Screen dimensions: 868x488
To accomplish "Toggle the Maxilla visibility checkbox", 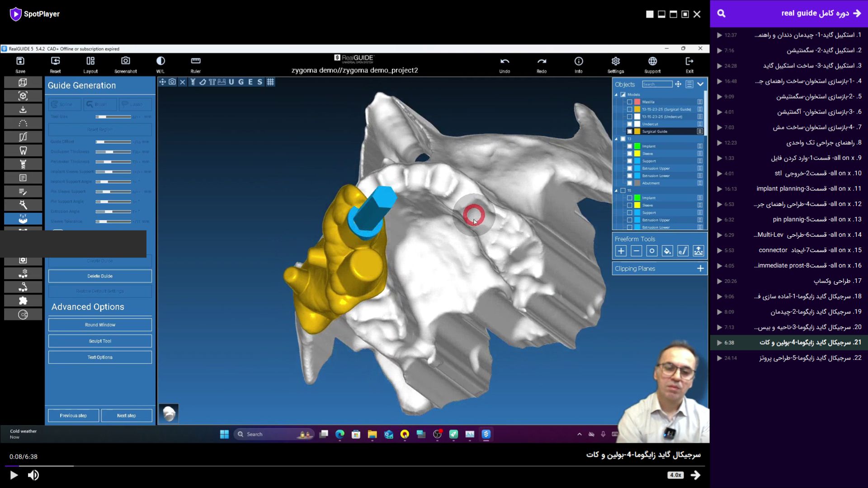I will tap(629, 102).
